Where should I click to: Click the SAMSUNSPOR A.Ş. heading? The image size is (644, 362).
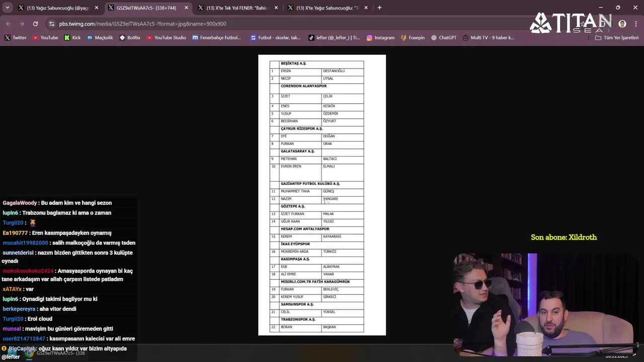[x=297, y=304]
